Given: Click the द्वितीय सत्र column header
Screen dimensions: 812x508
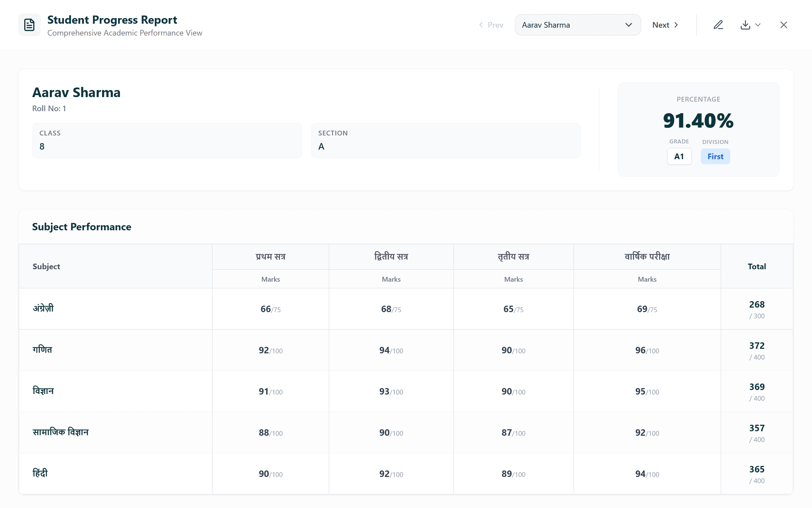Looking at the screenshot, I should (x=391, y=257).
